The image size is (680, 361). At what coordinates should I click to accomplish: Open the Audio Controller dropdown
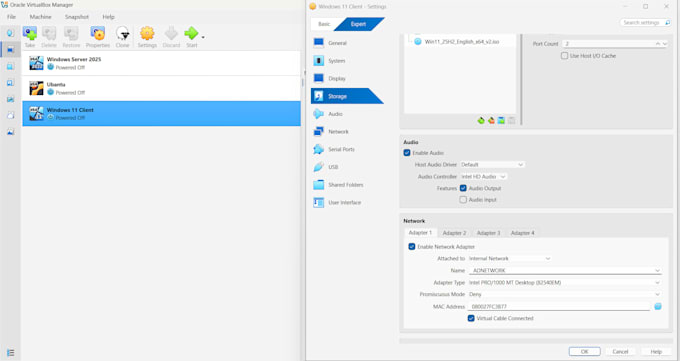pos(484,177)
